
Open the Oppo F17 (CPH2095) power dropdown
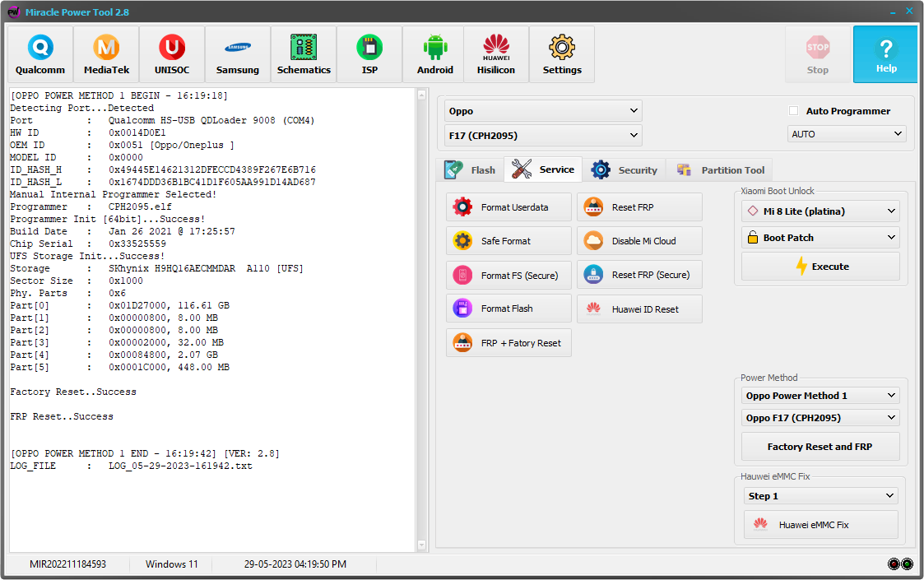point(820,418)
